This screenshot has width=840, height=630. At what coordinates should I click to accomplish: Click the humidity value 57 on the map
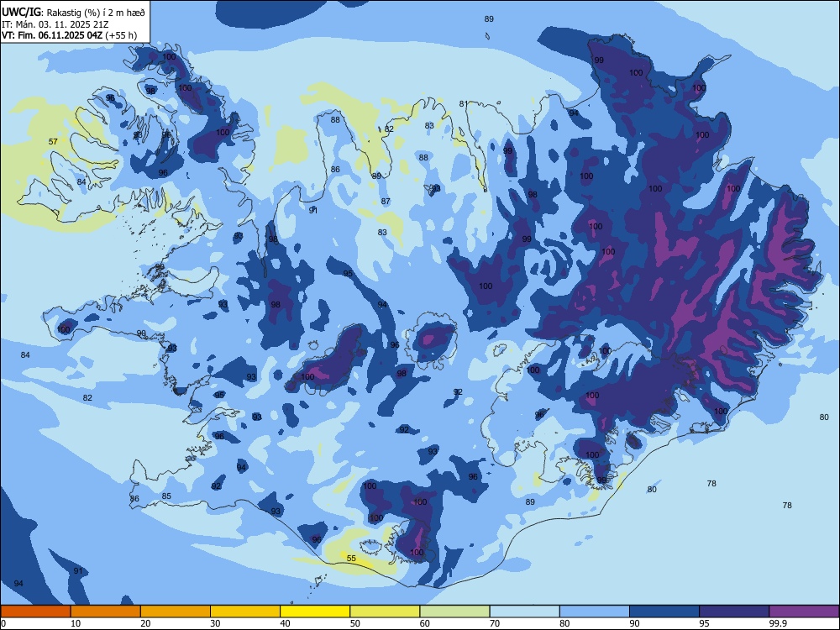tap(53, 141)
